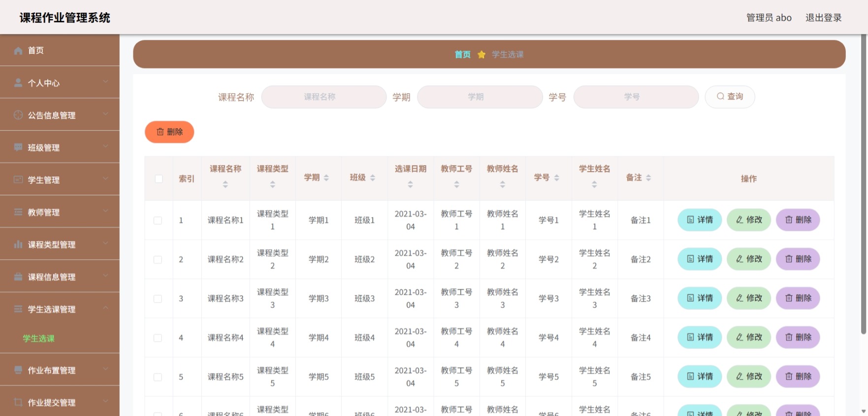
Task: Focus the 学期 search input
Action: click(x=480, y=97)
